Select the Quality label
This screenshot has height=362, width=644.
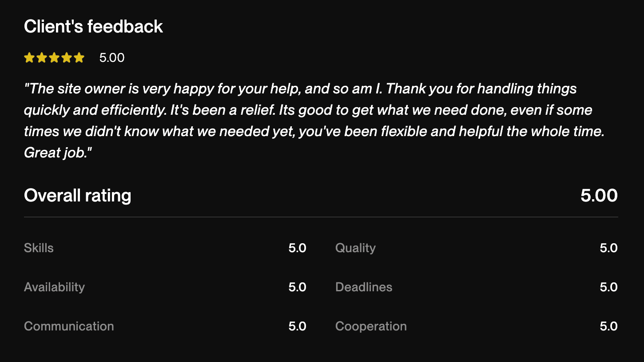(355, 248)
